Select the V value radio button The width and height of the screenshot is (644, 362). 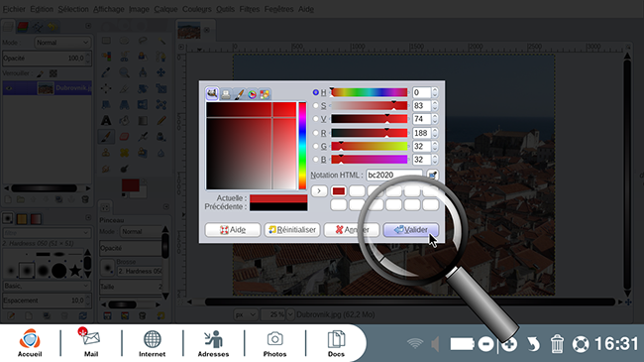click(x=315, y=119)
